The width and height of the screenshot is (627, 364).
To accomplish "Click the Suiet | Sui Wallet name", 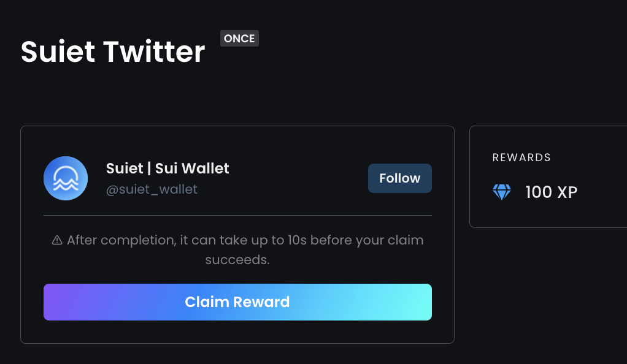I will pyautogui.click(x=167, y=169).
